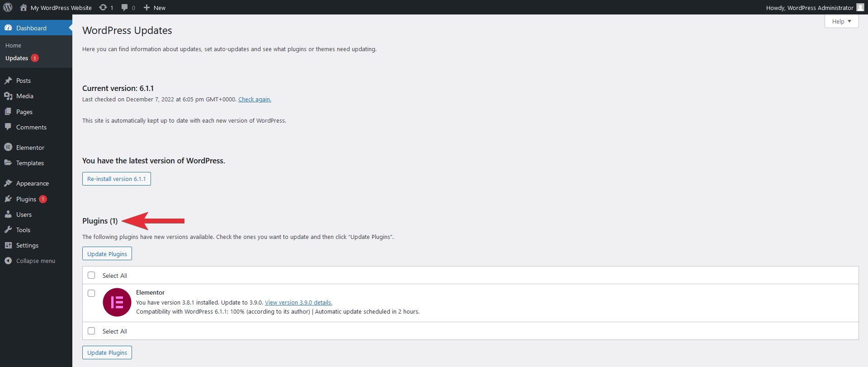Open the New content menu
The height and width of the screenshot is (367, 868).
pos(155,8)
